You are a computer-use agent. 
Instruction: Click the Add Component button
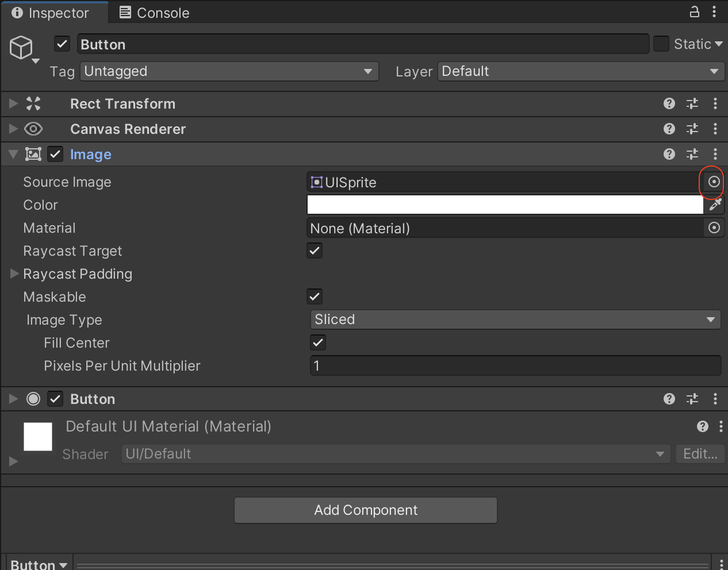point(366,510)
